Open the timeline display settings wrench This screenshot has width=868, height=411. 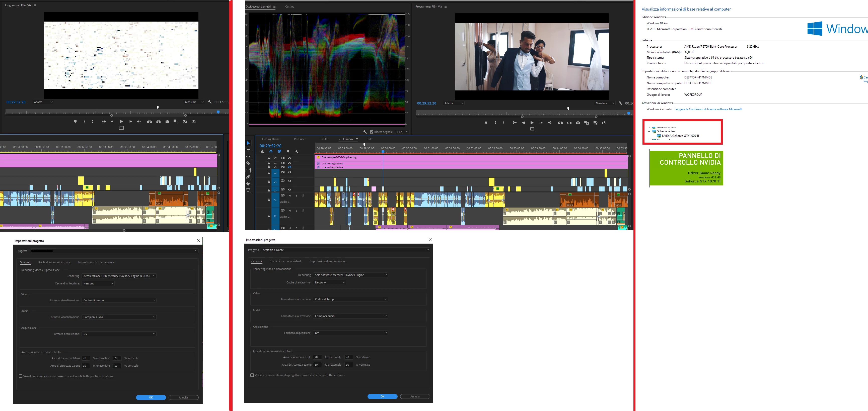click(297, 151)
